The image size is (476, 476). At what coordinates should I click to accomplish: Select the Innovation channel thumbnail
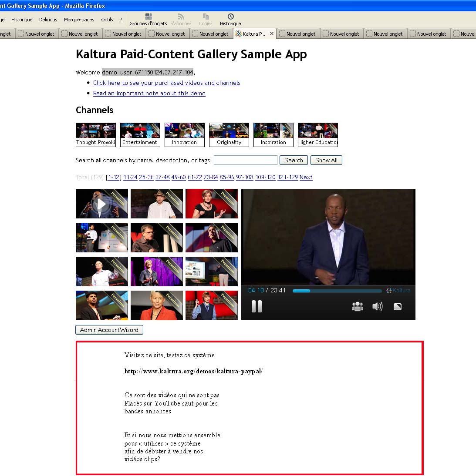(184, 134)
